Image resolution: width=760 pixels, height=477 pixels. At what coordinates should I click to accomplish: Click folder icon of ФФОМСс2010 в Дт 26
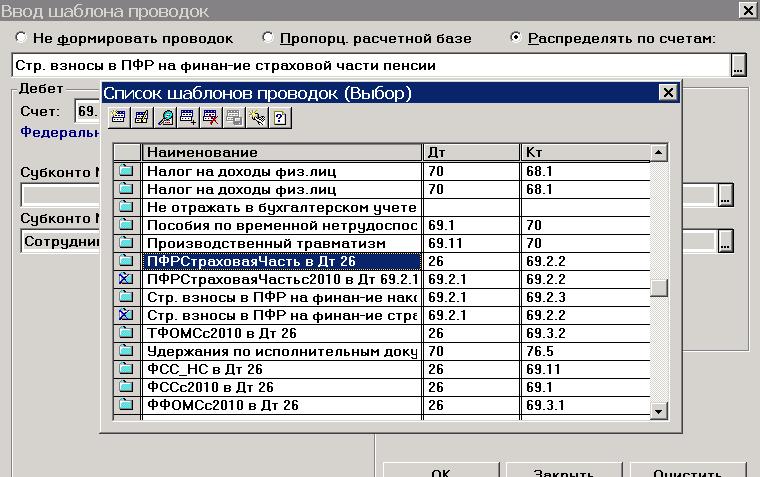(x=127, y=405)
